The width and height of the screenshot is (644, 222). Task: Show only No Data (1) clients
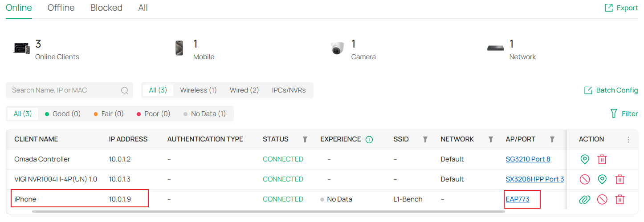tap(204, 114)
